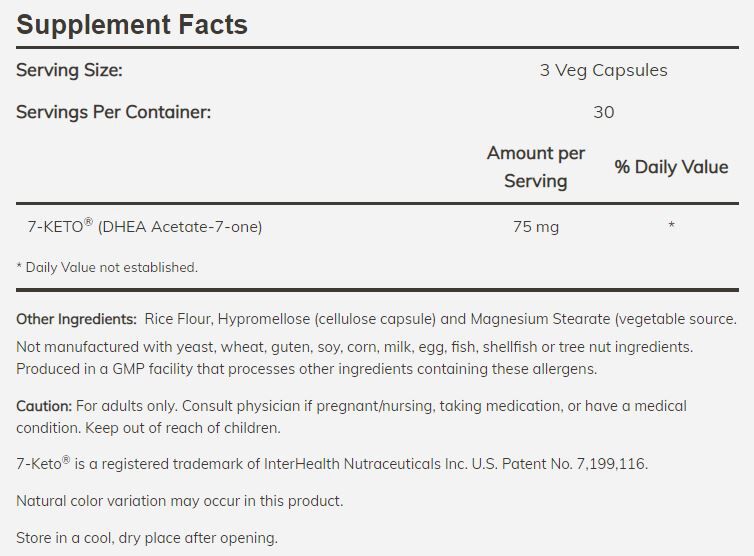Click the 7-KETO (DHEA Acetate-7-one) ingredient row
This screenshot has height=556, width=754.
click(x=144, y=227)
